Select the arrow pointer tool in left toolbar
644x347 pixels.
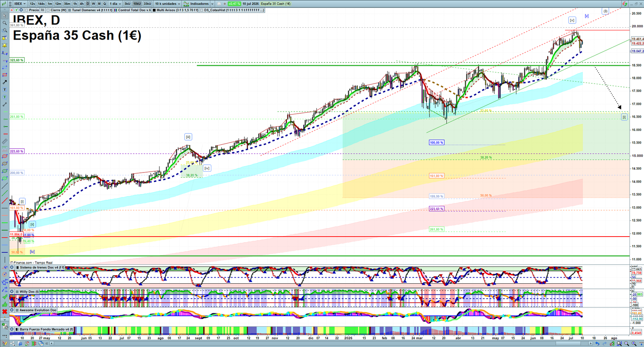[4, 16]
